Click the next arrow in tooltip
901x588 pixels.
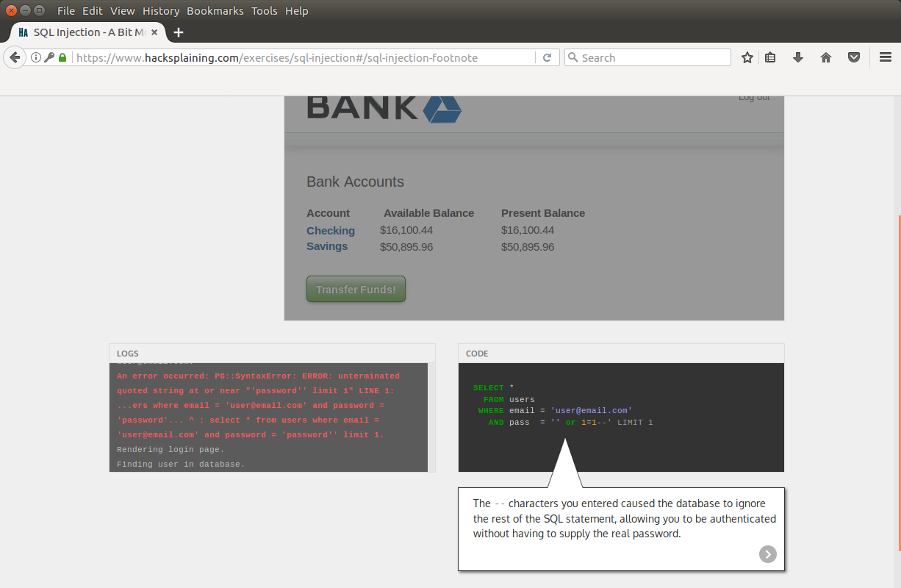pyautogui.click(x=768, y=554)
